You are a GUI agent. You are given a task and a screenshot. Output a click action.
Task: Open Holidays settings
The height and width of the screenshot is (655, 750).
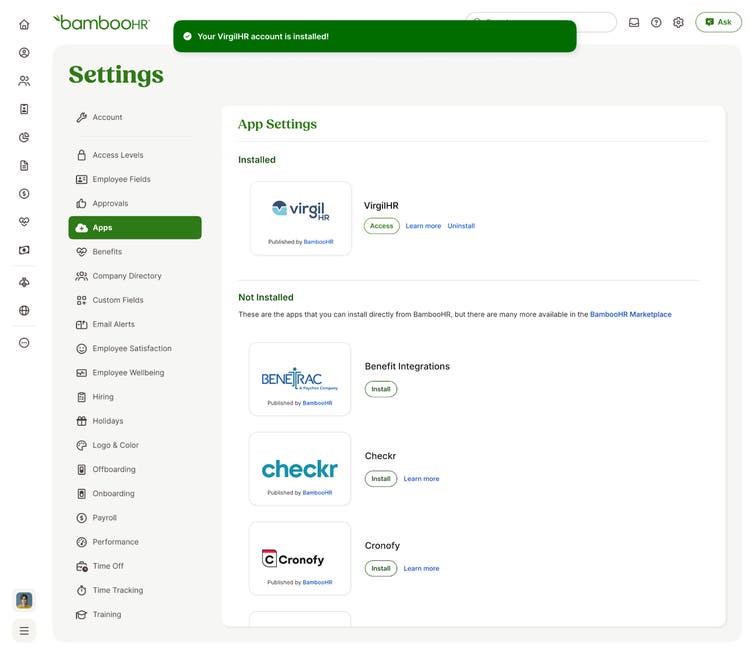pos(135,421)
